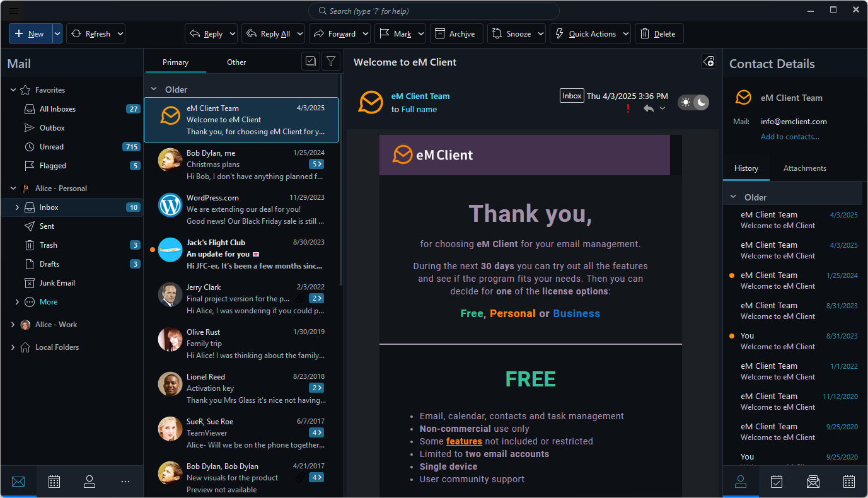Open the invitations envelope icon in the right sidebar

pos(813,482)
